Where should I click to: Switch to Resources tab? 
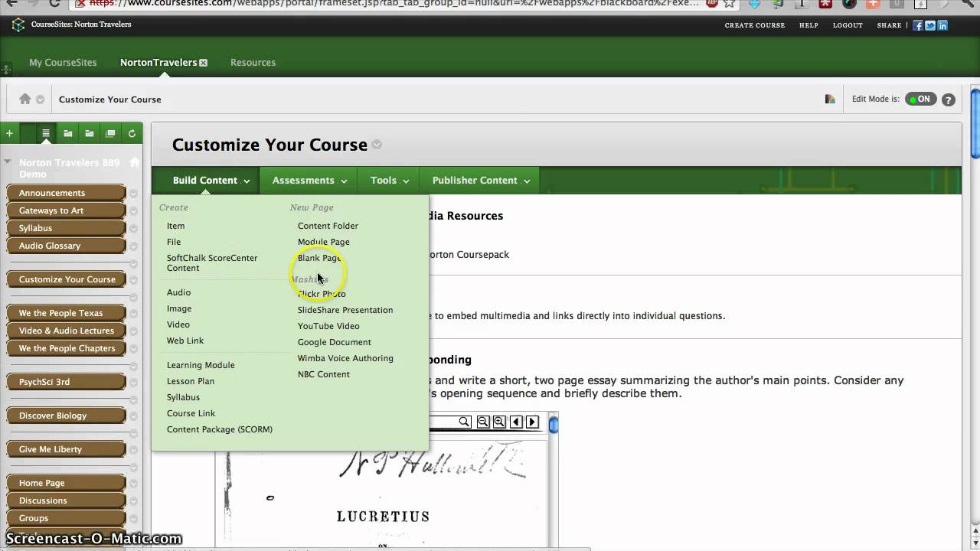(x=253, y=63)
